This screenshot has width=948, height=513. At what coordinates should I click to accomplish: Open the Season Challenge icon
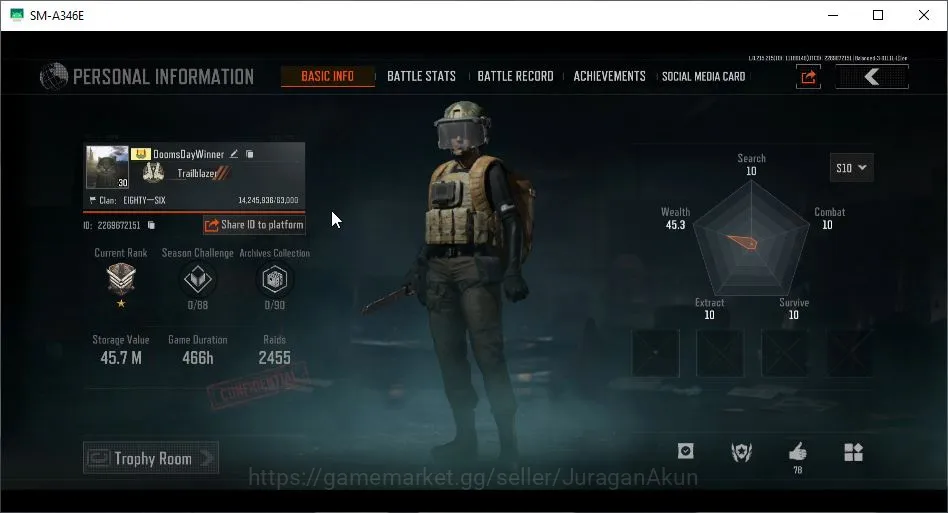198,279
